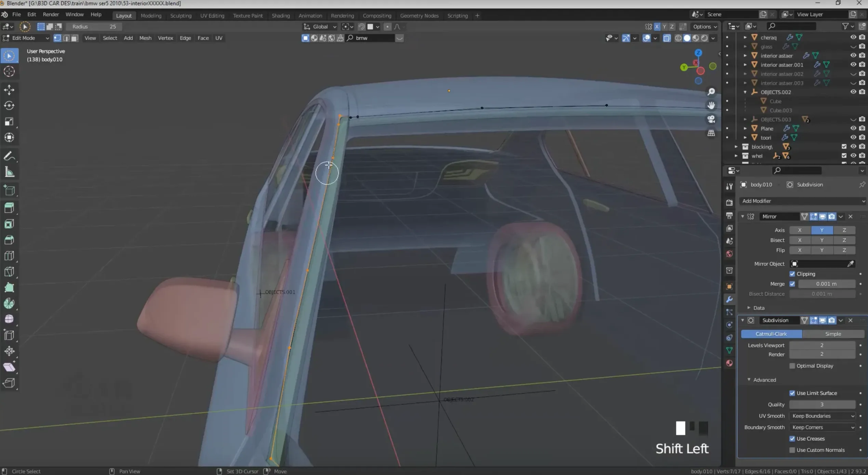The height and width of the screenshot is (475, 868).
Task: Open the Render menu
Action: click(x=51, y=14)
